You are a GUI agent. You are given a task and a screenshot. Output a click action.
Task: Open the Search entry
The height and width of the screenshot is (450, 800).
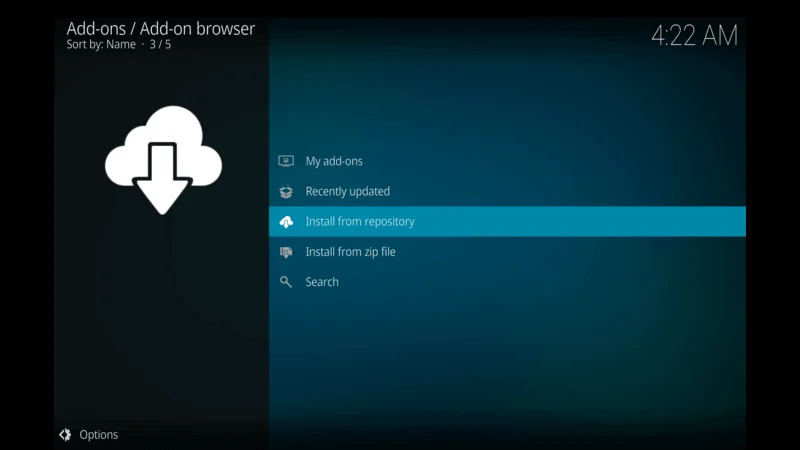click(x=507, y=282)
